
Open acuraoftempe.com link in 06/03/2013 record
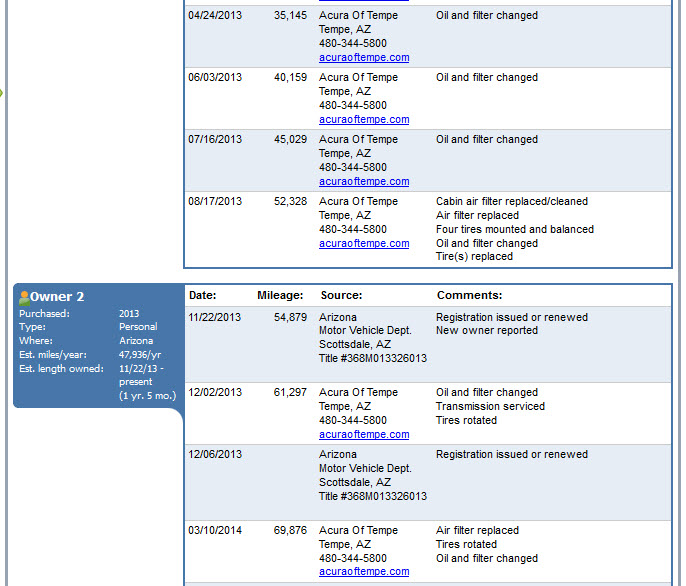[x=364, y=120]
